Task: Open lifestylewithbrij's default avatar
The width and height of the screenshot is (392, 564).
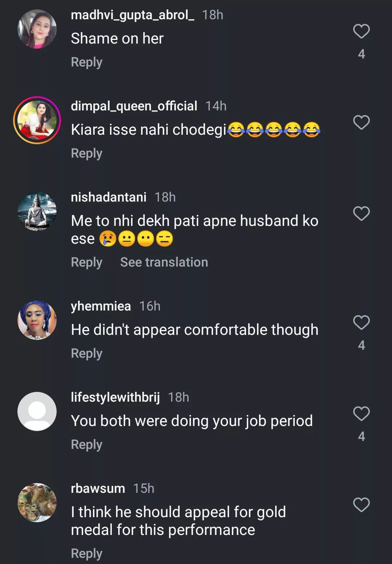Action: pos(37,411)
